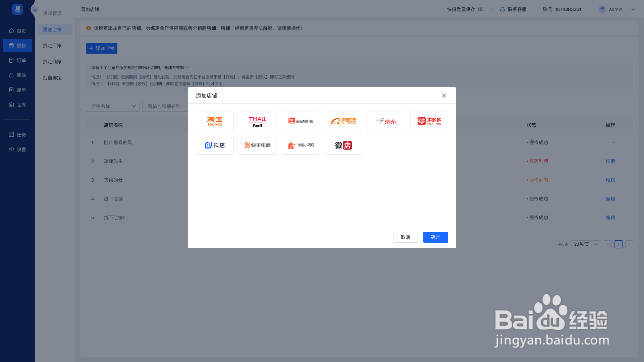Click the save icon beside 快捷登录保存
This screenshot has width=644, height=362.
click(x=481, y=9)
